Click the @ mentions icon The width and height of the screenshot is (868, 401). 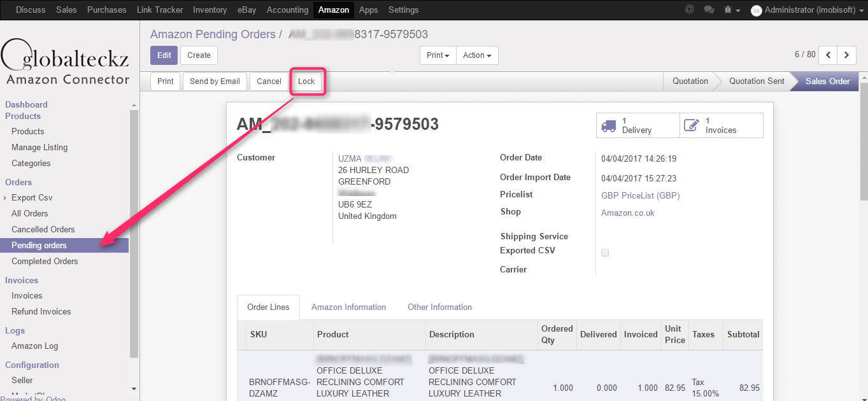coord(690,10)
